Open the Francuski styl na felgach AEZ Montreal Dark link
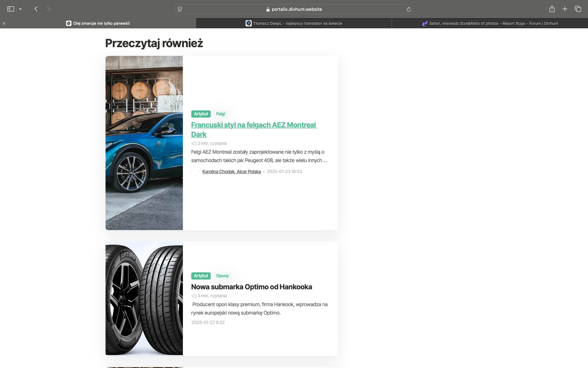 [x=254, y=130]
